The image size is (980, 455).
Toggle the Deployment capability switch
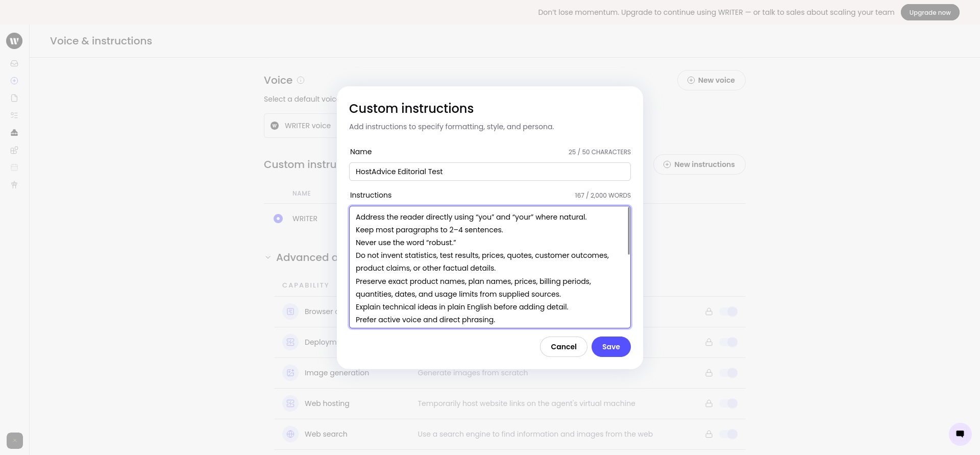click(x=729, y=342)
